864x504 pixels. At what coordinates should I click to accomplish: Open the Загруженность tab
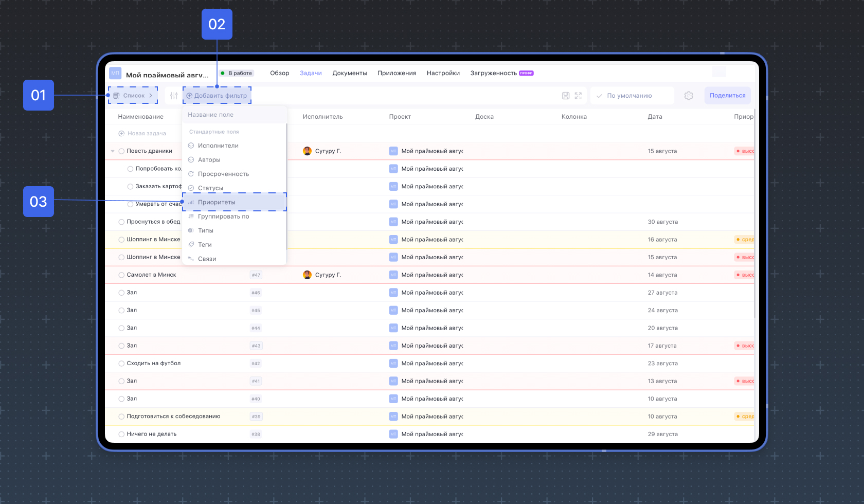tap(502, 73)
